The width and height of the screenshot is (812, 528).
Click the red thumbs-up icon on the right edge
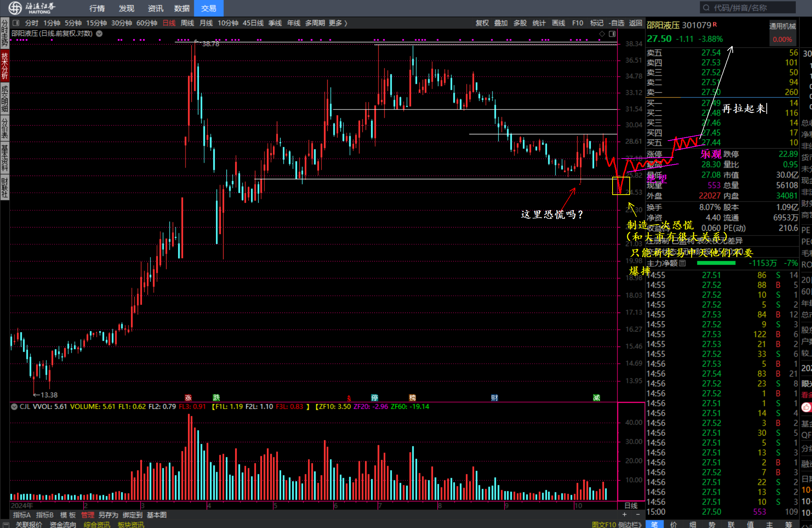pyautogui.click(x=806, y=407)
